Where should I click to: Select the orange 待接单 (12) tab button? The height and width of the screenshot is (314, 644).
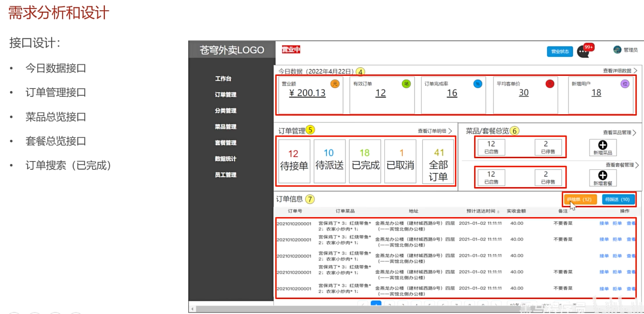click(x=580, y=199)
